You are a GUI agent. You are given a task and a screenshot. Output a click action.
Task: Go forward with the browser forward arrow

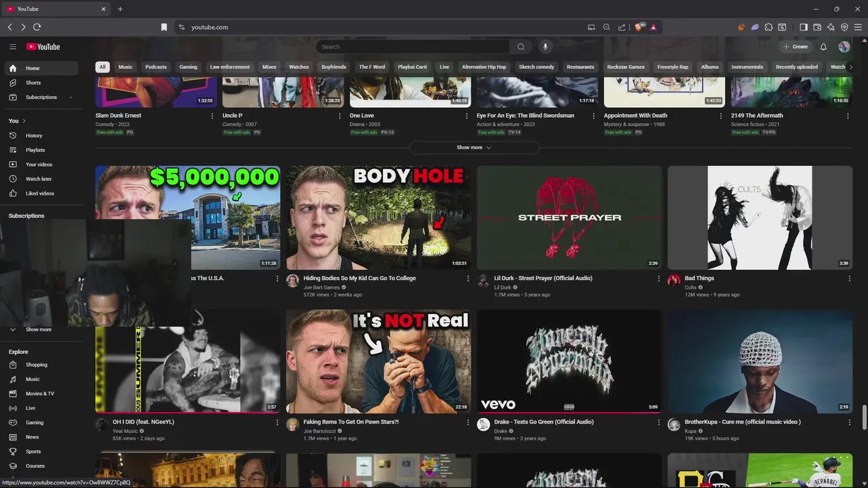(x=23, y=27)
